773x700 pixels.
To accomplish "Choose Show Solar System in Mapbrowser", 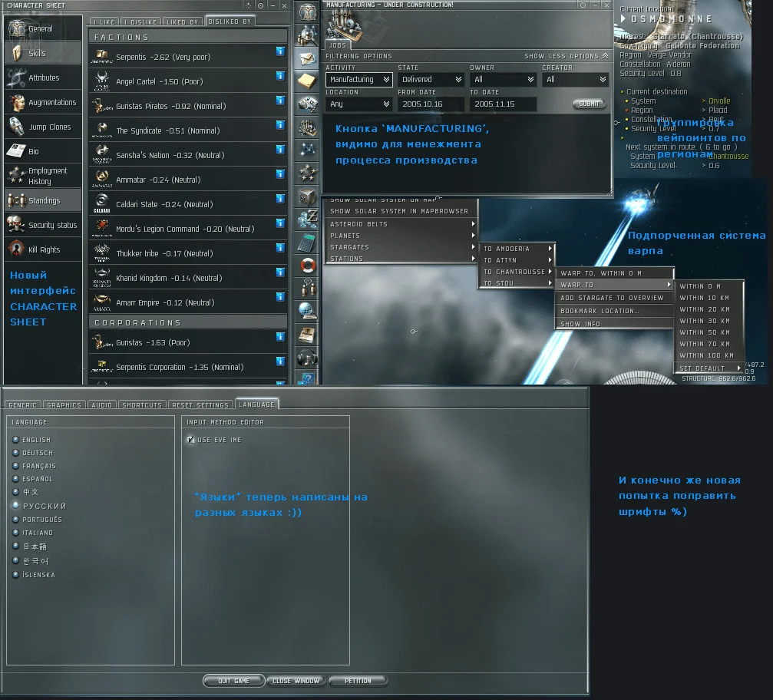I will [x=400, y=211].
